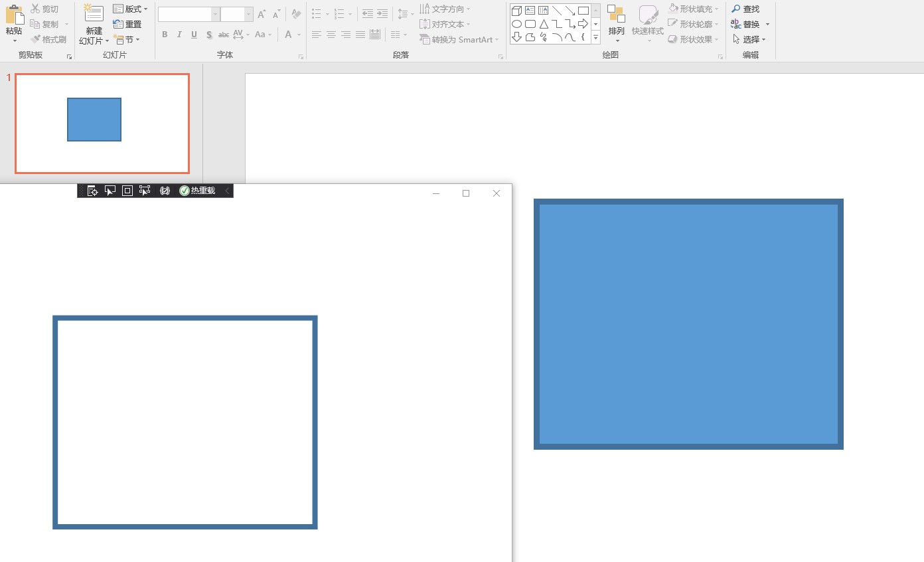The width and height of the screenshot is (924, 562).
Task: Click the Increase Font Size icon
Action: tap(262, 14)
